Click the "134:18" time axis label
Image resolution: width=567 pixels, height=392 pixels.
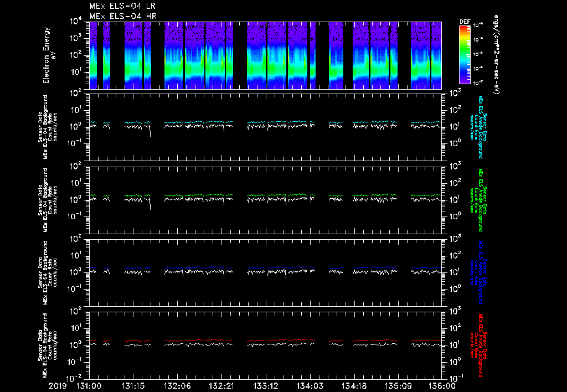[x=354, y=386]
